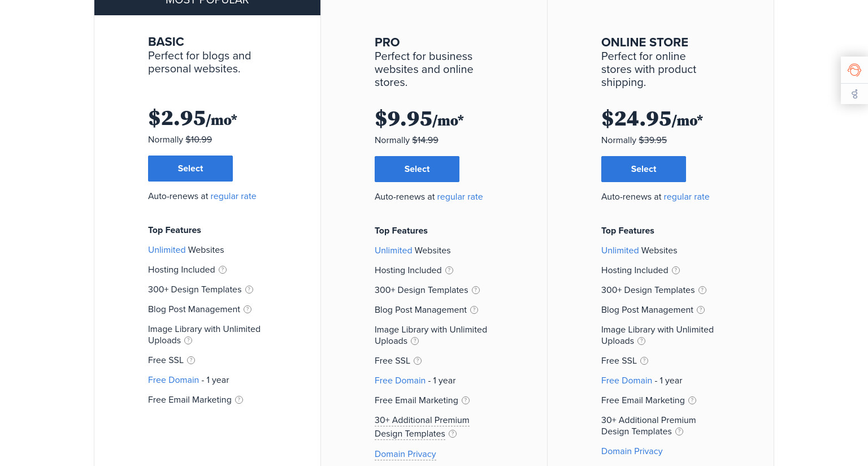Show info for Online Store Image Library Uploads
This screenshot has width=868, height=466.
coord(641,341)
